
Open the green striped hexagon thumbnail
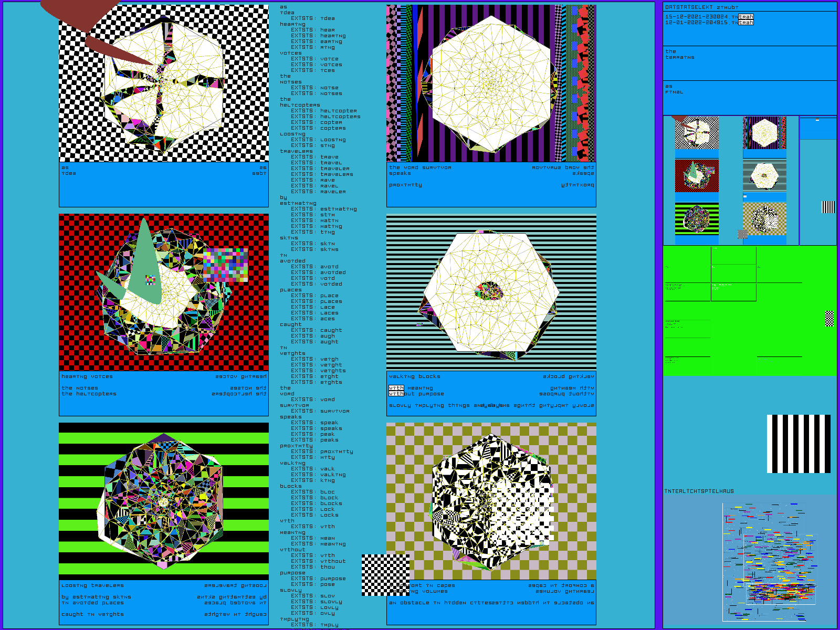click(697, 218)
